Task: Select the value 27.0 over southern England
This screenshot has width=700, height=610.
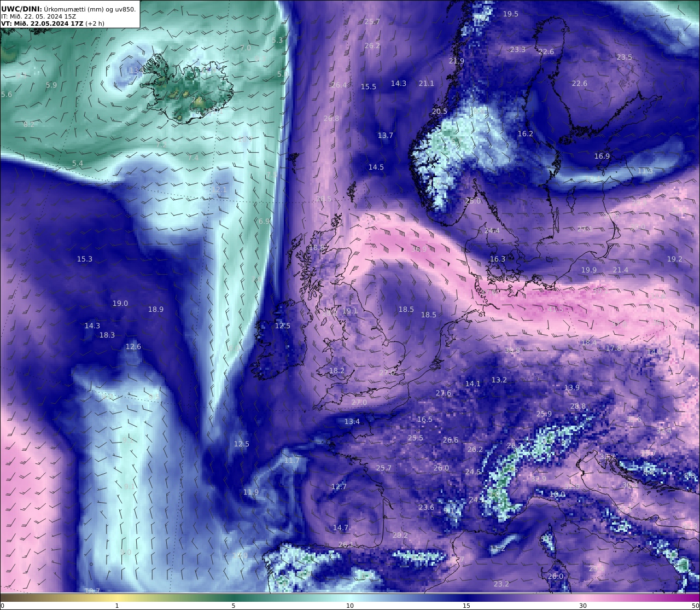Action: coord(359,402)
